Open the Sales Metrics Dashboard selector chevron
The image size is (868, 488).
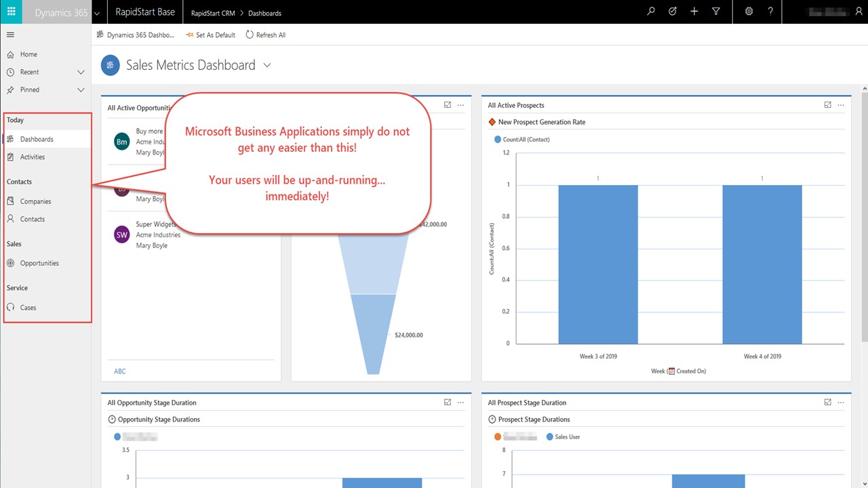[x=267, y=65]
